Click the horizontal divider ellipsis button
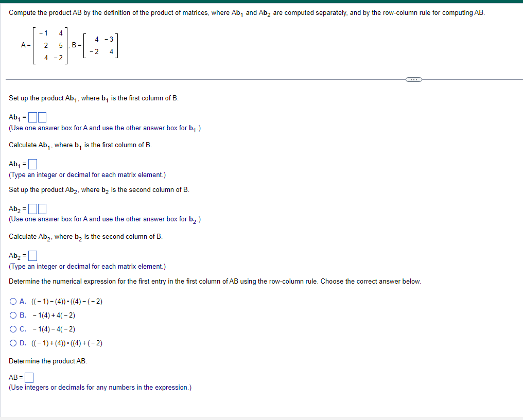 point(414,79)
